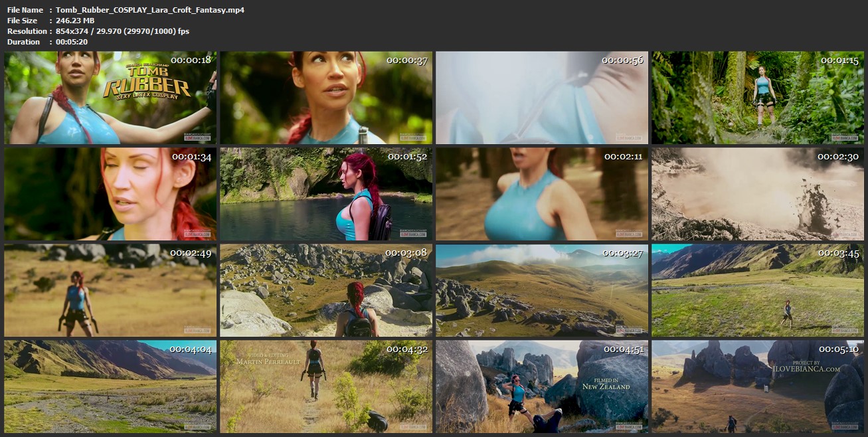Click the rocky field frame stamped 00:03:08
The height and width of the screenshot is (437, 868).
click(x=326, y=290)
